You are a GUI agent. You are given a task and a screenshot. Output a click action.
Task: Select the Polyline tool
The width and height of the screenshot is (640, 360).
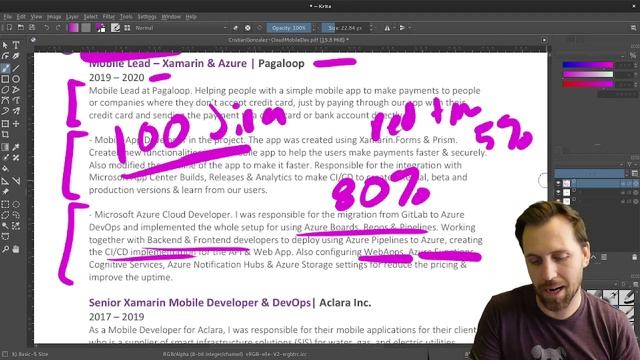point(16,89)
